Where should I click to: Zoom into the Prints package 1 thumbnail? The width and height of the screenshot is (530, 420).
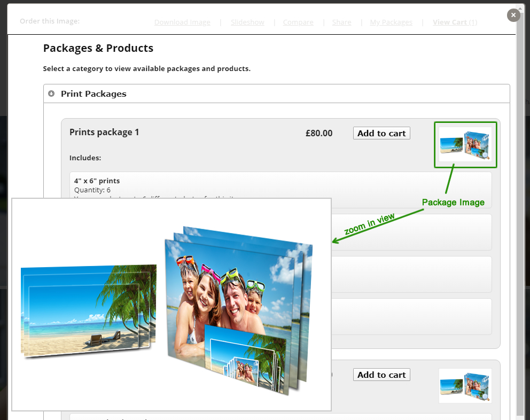point(465,144)
